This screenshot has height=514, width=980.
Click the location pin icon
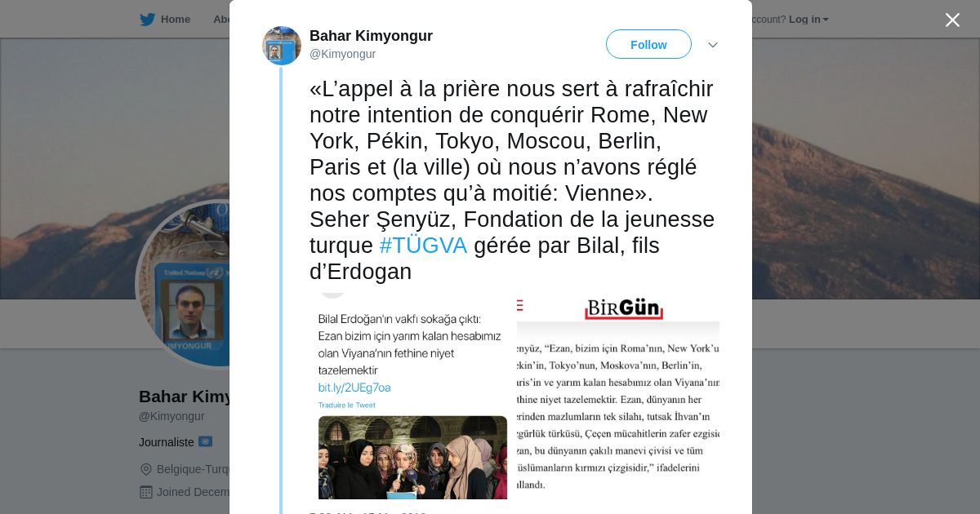tap(146, 469)
